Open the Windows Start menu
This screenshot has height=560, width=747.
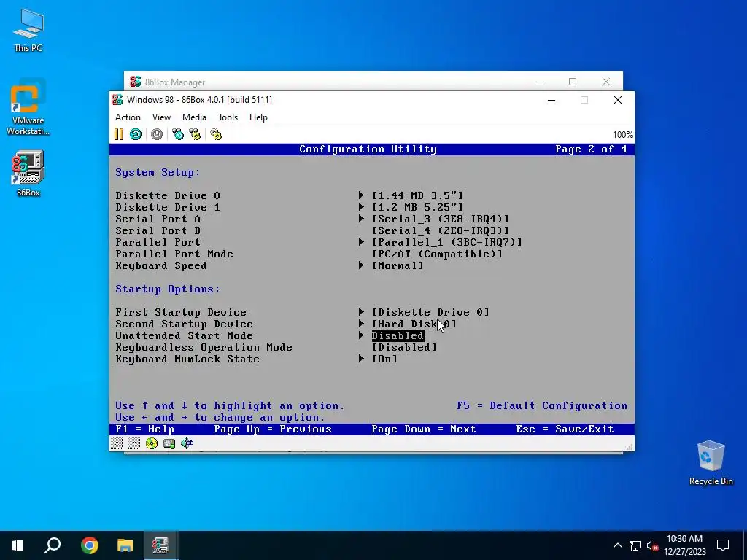click(18, 545)
